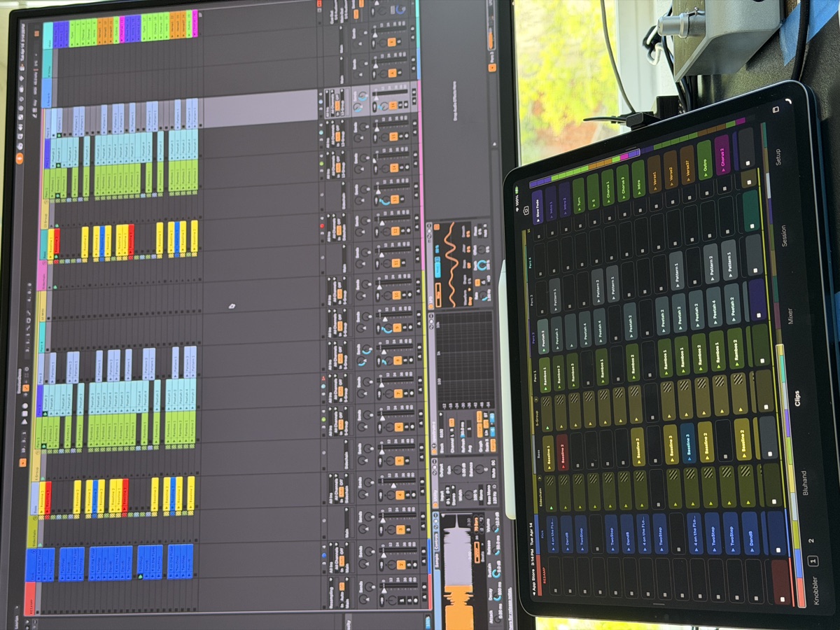Stop clips on the Perc 4 track
840x630 pixels.
coord(751,210)
